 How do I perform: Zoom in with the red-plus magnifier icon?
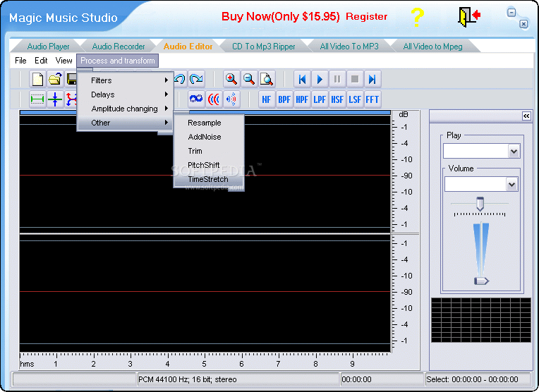(231, 79)
